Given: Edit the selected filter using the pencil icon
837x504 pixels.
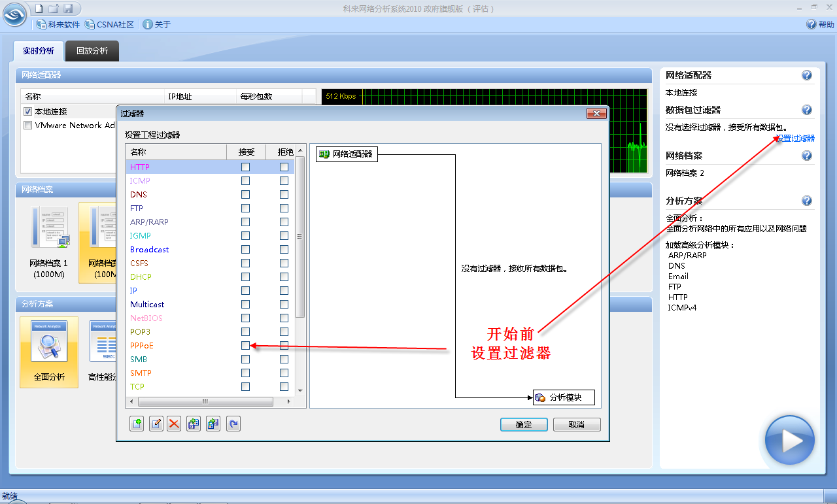Looking at the screenshot, I should (156, 424).
